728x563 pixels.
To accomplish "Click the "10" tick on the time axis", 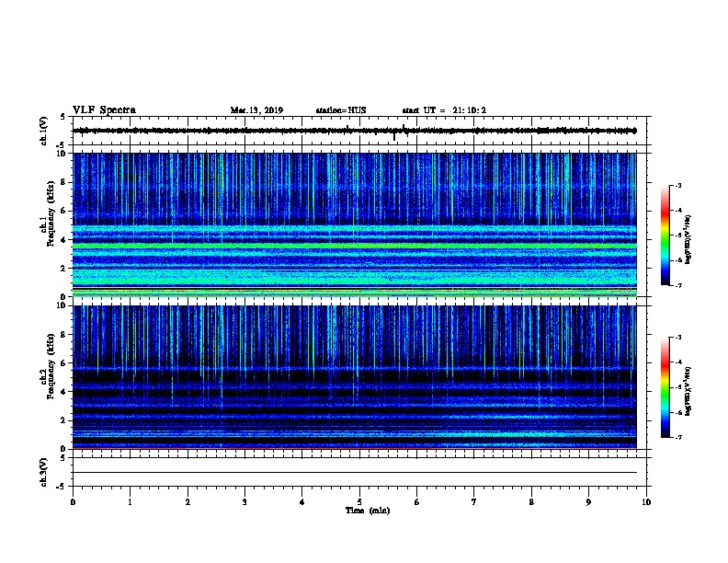I will click(646, 502).
